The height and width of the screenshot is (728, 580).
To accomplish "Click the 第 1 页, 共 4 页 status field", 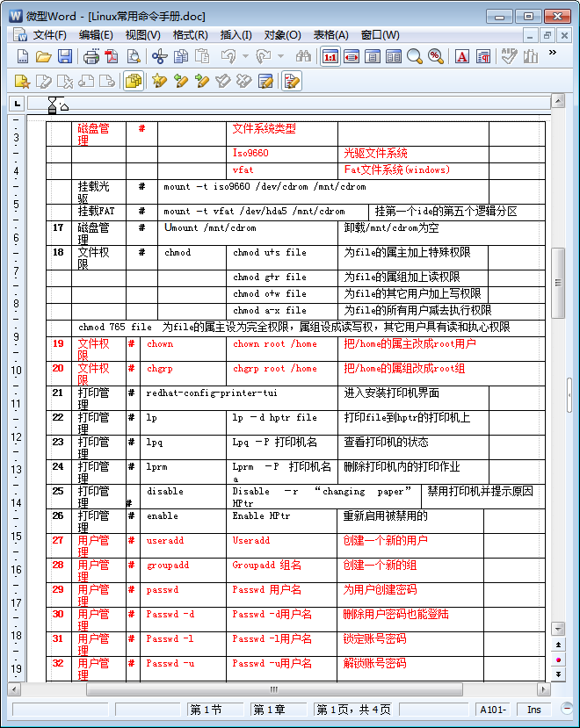I will click(353, 710).
